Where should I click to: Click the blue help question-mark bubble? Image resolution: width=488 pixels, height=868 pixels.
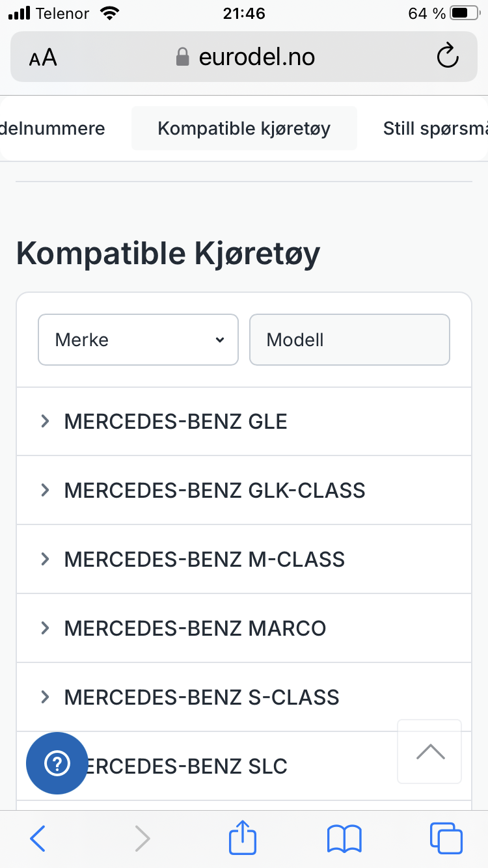coord(57,763)
